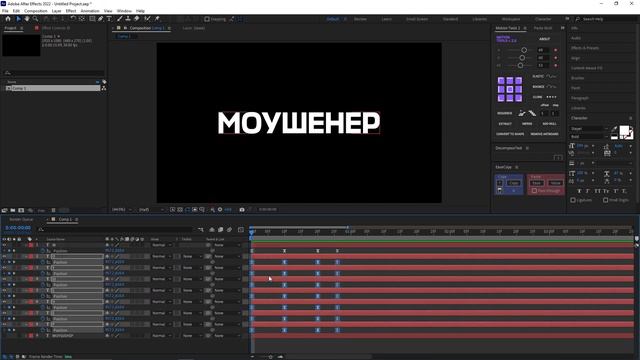Click CONVERT TO SHAPE button

point(510,134)
